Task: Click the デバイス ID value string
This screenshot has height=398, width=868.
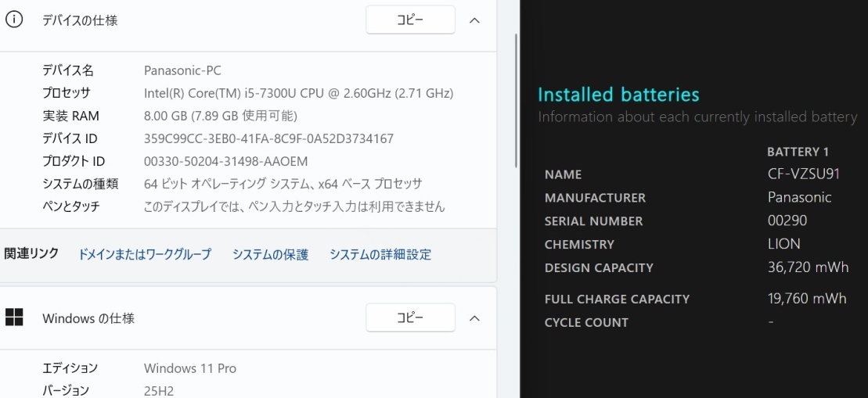Action: 268,138
